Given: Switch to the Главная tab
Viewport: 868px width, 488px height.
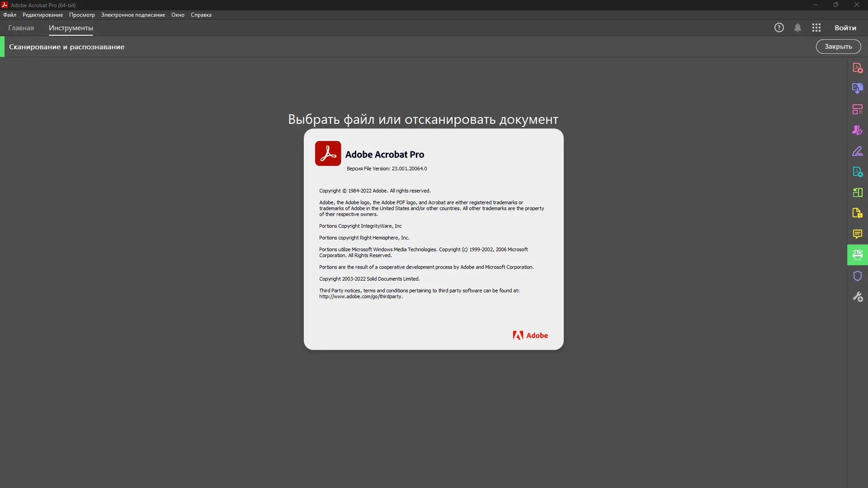Looking at the screenshot, I should coord(21,28).
